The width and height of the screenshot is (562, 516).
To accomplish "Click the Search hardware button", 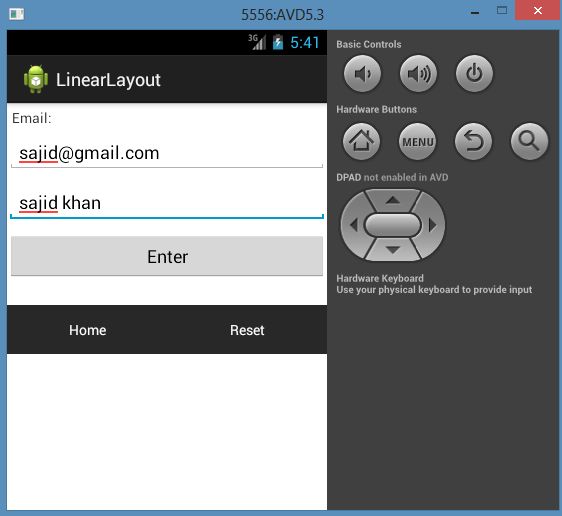I will pyautogui.click(x=529, y=142).
